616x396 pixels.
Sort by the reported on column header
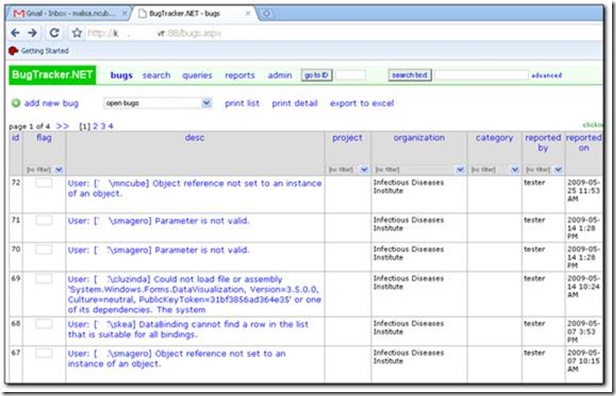click(583, 143)
